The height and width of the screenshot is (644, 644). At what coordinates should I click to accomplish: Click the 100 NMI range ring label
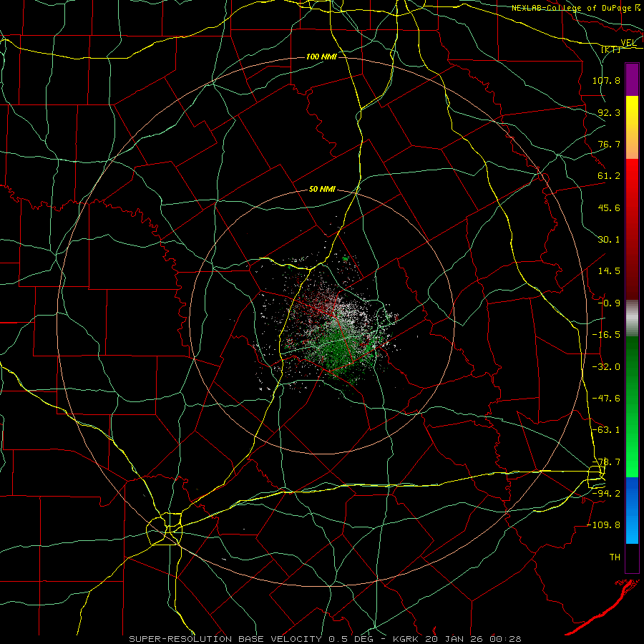pyautogui.click(x=321, y=57)
